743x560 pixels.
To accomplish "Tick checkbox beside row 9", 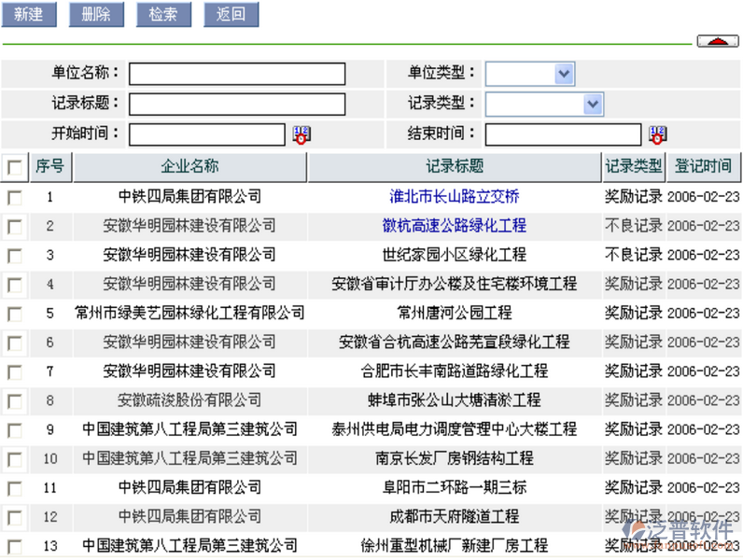I will [x=14, y=430].
